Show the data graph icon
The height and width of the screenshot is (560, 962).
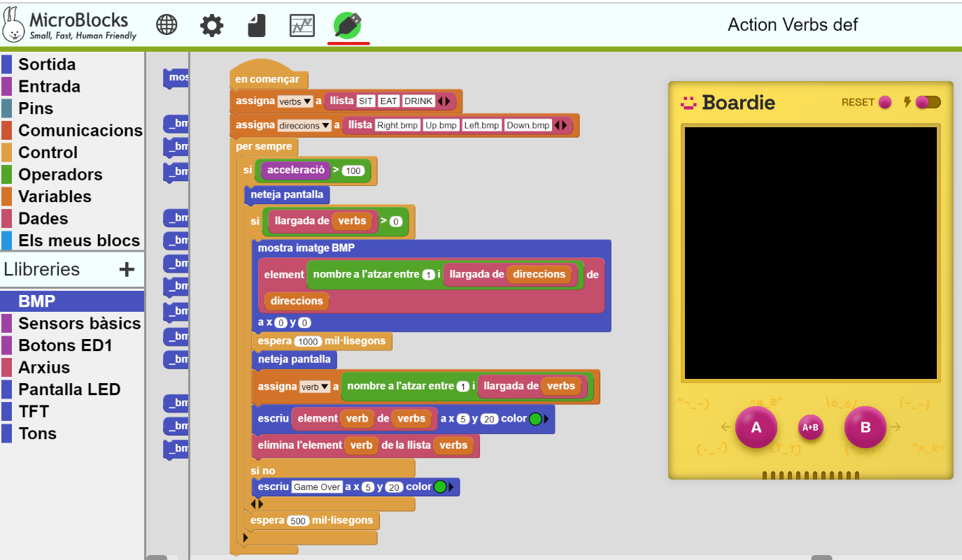click(302, 26)
